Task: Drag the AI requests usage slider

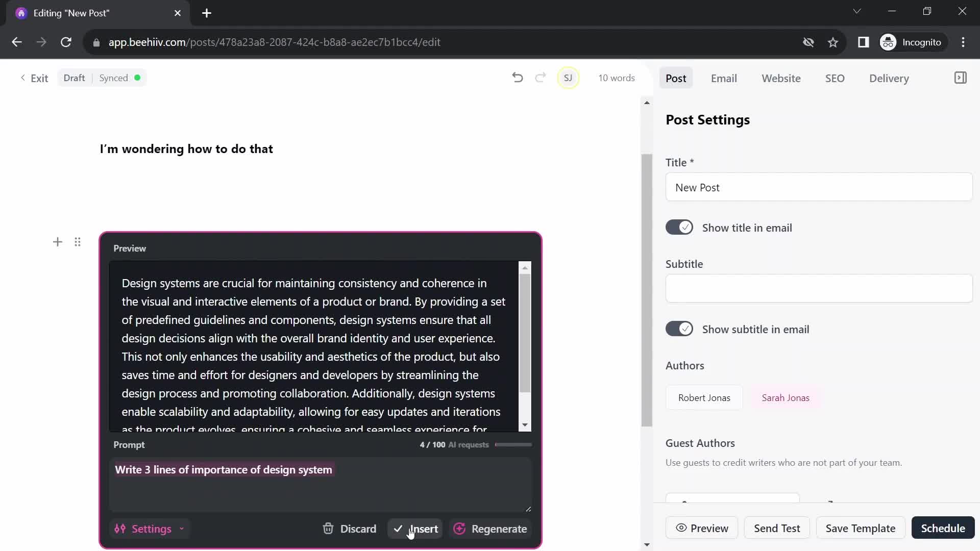Action: tap(512, 445)
